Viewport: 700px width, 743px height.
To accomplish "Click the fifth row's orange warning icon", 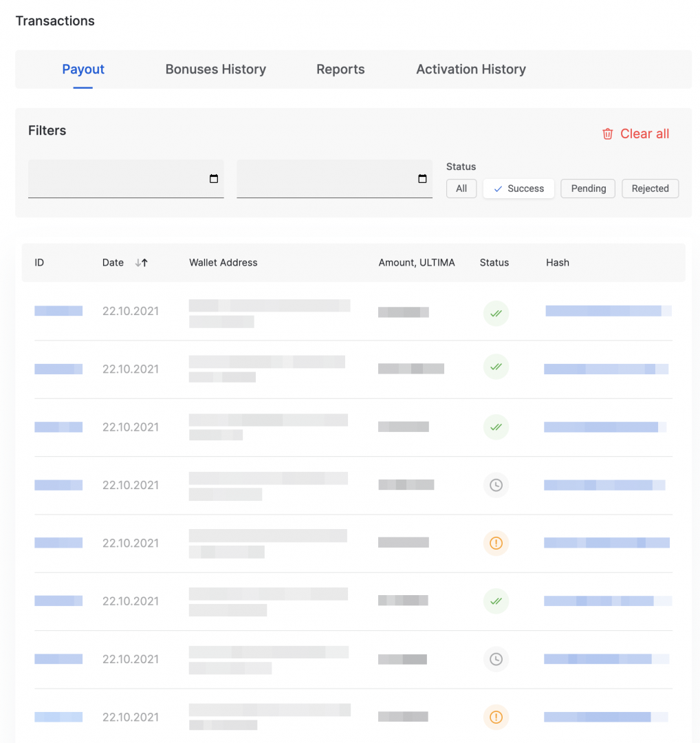I will (x=495, y=543).
